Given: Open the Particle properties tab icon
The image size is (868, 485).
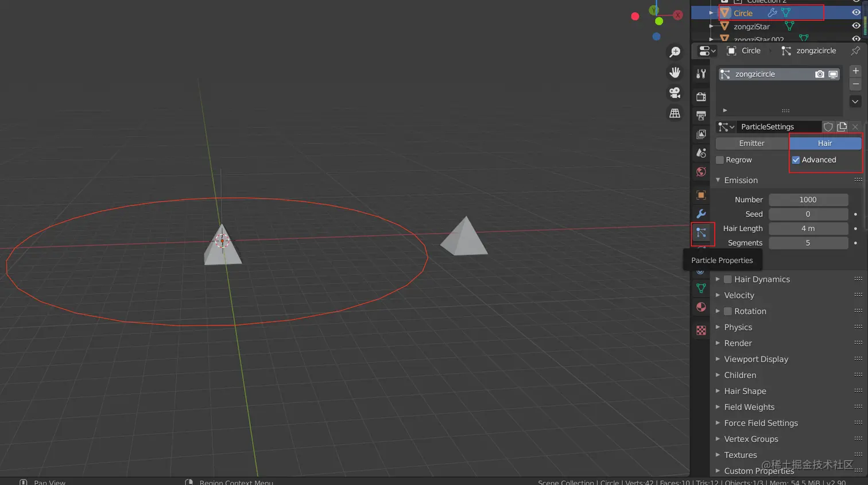Looking at the screenshot, I should click(x=702, y=233).
